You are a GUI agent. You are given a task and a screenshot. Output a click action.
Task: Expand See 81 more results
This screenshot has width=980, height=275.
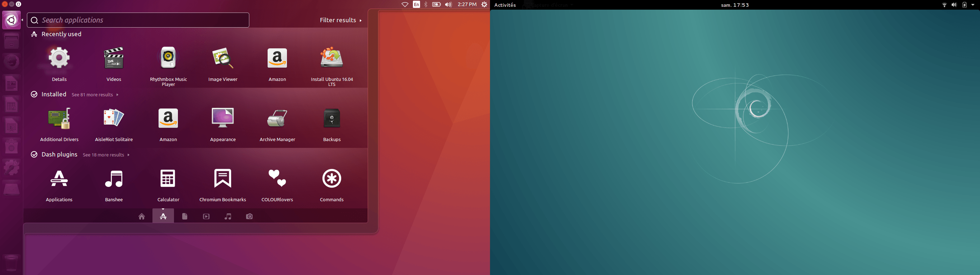coord(95,95)
